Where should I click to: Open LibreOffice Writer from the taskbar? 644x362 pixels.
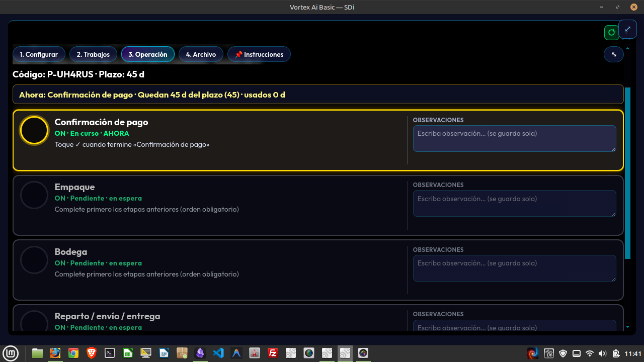click(x=164, y=353)
